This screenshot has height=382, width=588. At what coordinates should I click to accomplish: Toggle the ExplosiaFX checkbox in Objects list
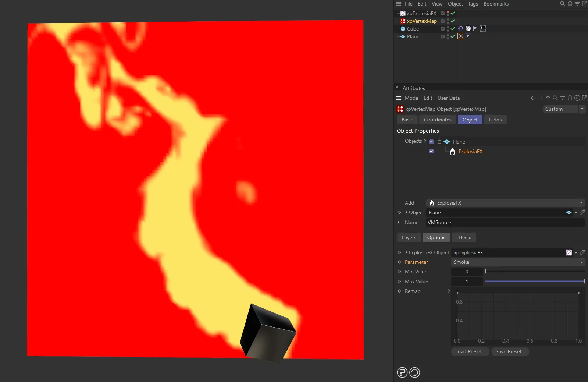[431, 151]
